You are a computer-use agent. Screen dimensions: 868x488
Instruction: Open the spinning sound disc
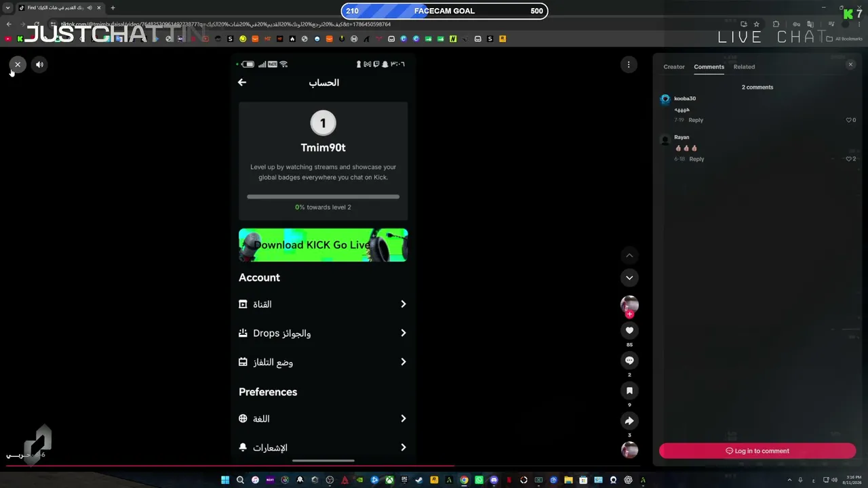(629, 449)
